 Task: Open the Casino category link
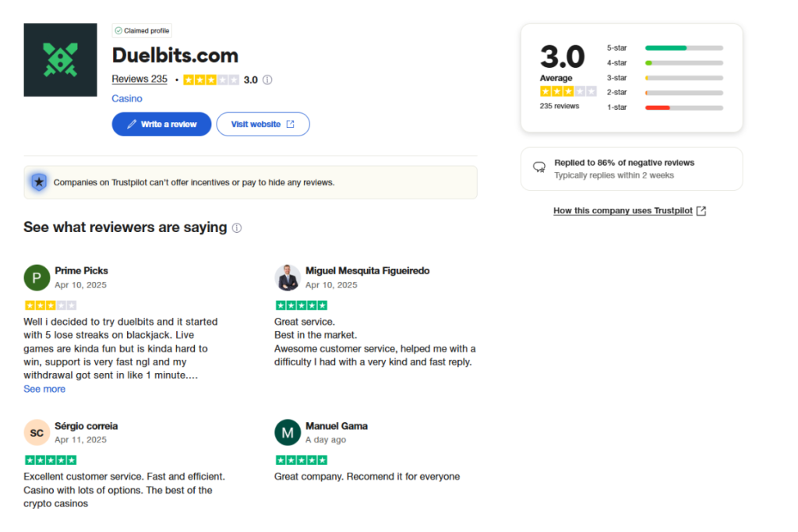click(x=127, y=99)
